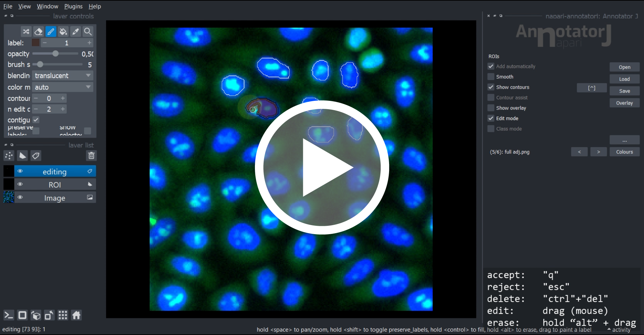644x335 pixels.
Task: Open the console terminal icon
Action: [x=9, y=315]
